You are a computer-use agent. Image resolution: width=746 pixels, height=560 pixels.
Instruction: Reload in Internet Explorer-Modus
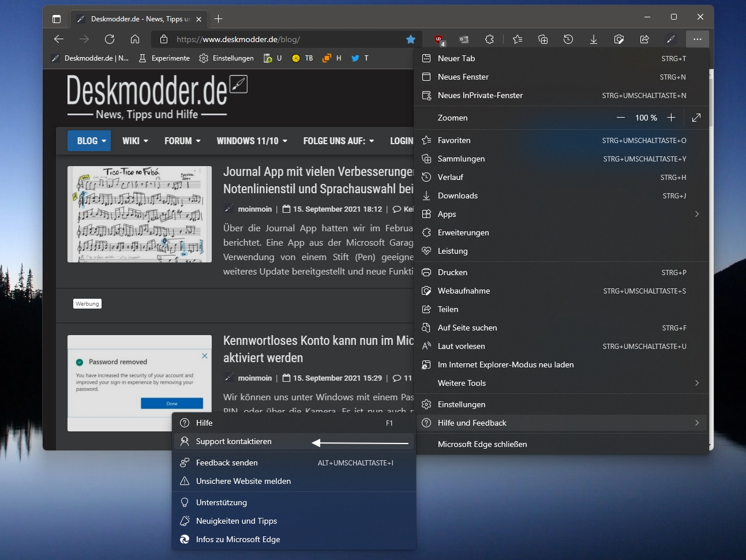point(561,364)
